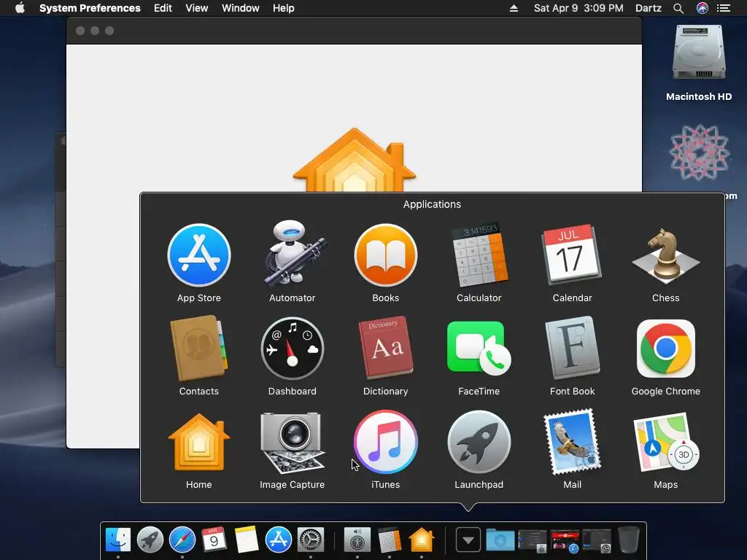Image resolution: width=747 pixels, height=560 pixels.
Task: Open iTunes in the Applications stack
Action: [x=386, y=442]
